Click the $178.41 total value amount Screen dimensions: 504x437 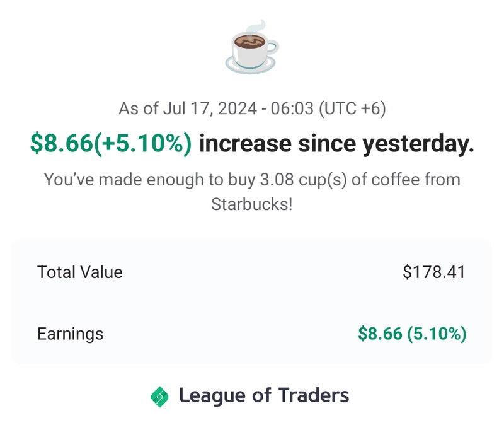(434, 272)
